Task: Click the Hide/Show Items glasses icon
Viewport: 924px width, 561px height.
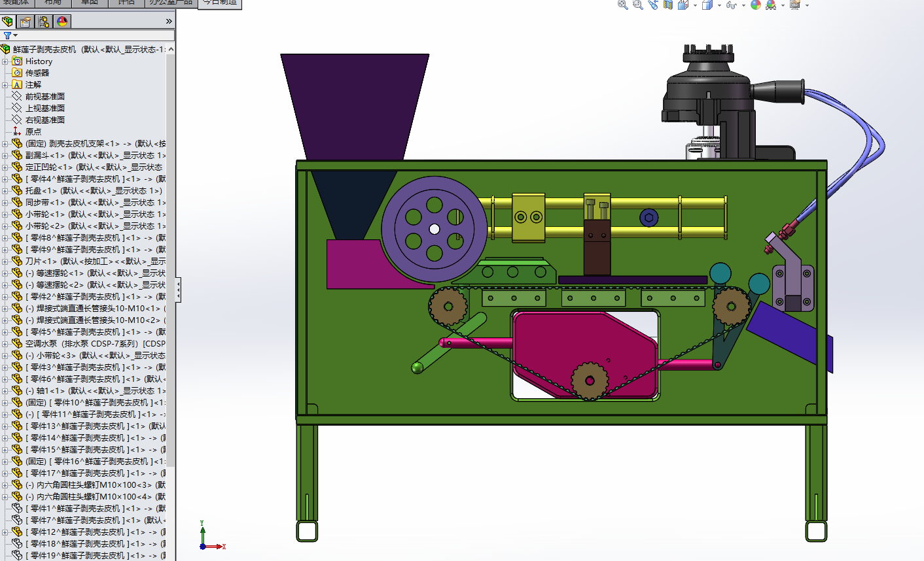Action: pyautogui.click(x=731, y=5)
